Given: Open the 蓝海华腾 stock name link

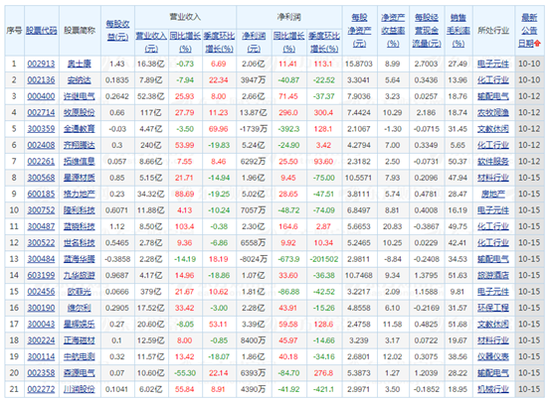Looking at the screenshot, I should [x=79, y=259].
